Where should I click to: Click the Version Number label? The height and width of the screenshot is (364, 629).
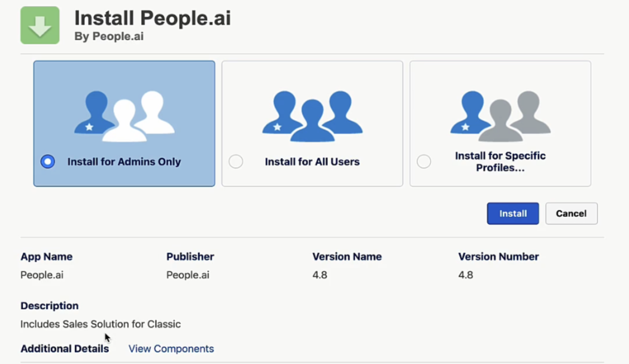498,256
